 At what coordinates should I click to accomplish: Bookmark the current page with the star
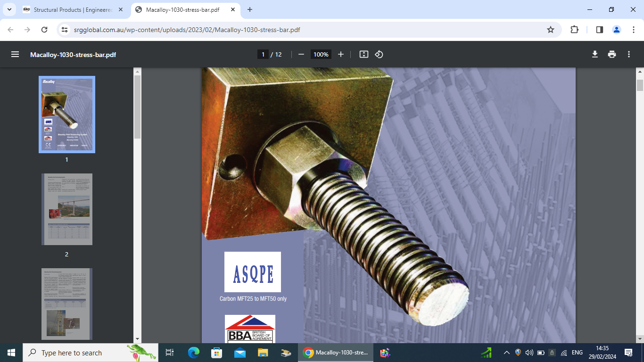(550, 29)
